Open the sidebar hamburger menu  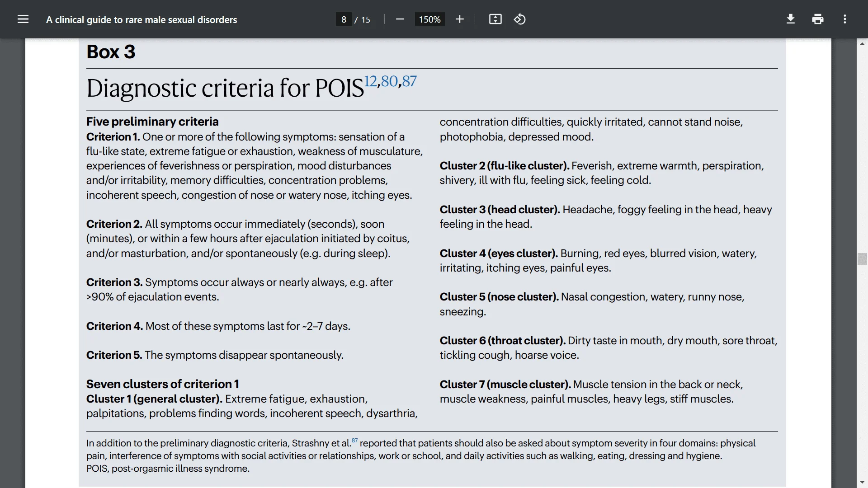pos(23,19)
